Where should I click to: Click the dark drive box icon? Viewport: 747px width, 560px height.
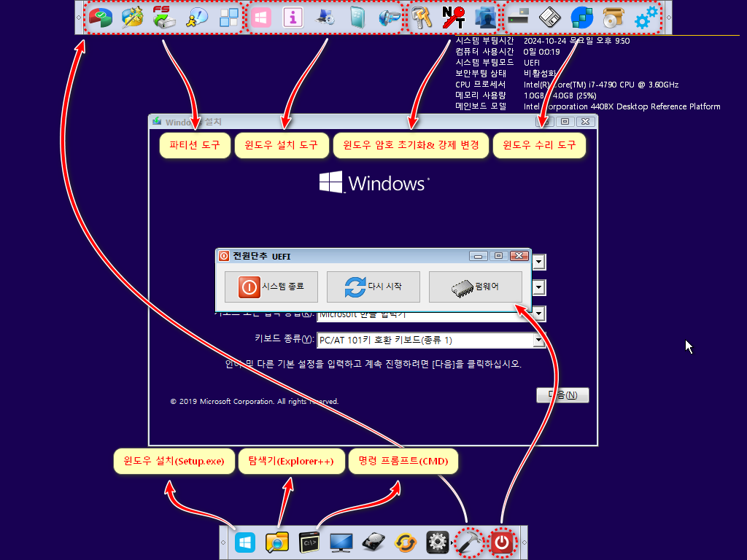[518, 17]
